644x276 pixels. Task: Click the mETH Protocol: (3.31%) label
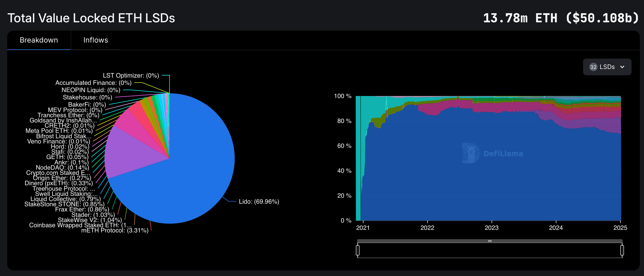pos(115,230)
